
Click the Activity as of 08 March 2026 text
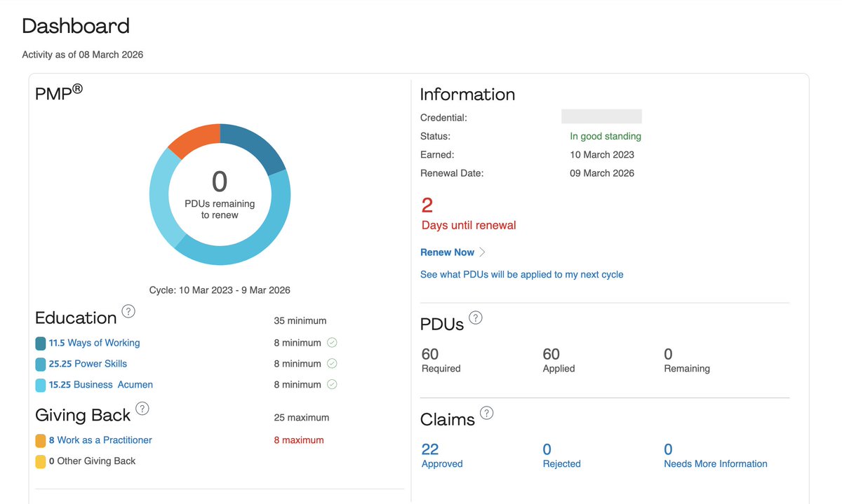(83, 54)
